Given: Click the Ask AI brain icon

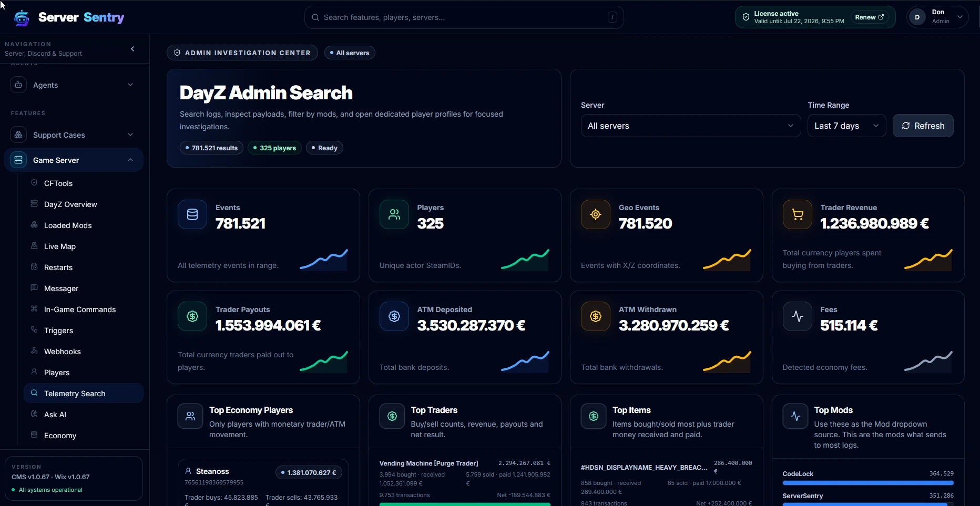Looking at the screenshot, I should pos(34,414).
